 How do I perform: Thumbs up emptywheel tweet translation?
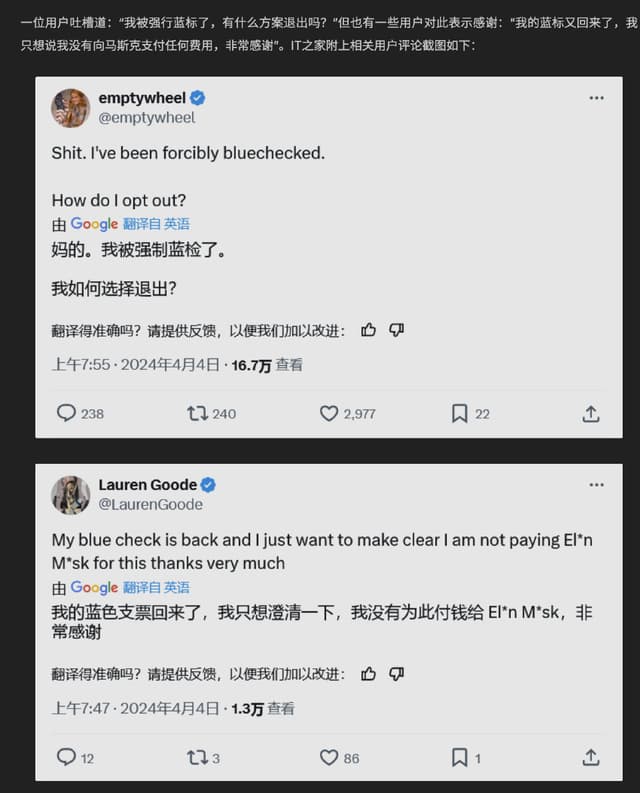coord(368,330)
